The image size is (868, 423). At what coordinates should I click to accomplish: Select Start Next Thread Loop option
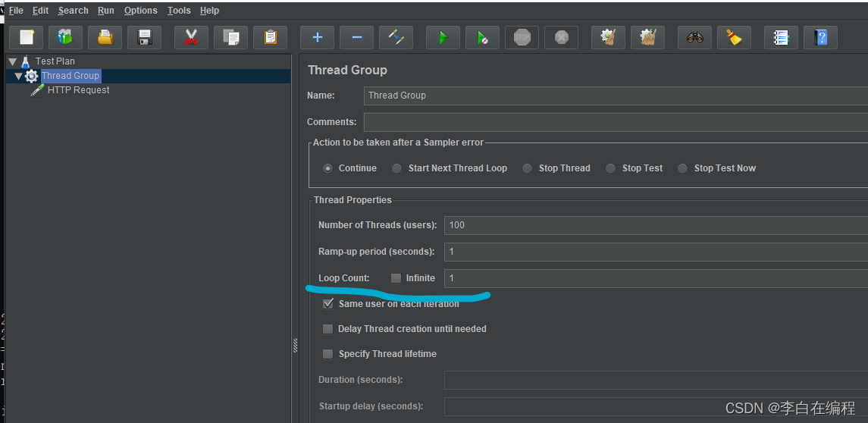pyautogui.click(x=397, y=168)
